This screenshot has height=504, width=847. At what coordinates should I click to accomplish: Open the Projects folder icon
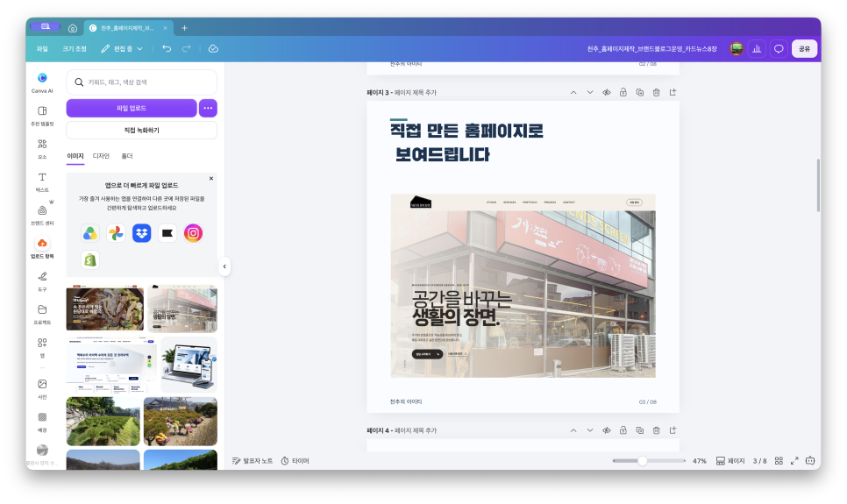[x=42, y=309]
